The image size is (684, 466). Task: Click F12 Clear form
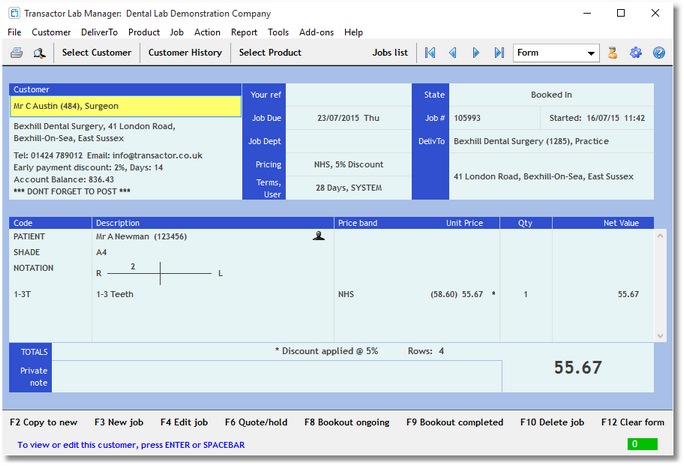(x=633, y=422)
